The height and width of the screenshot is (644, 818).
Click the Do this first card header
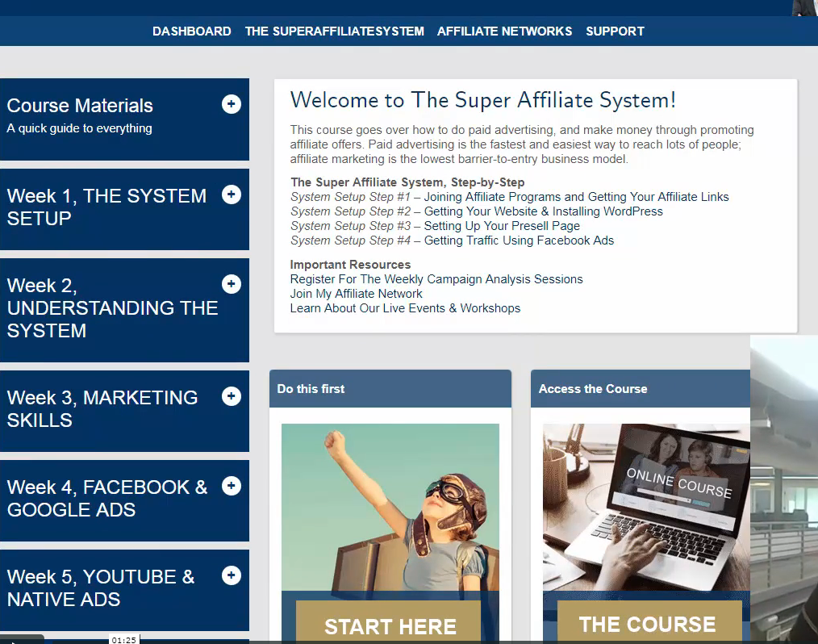point(390,389)
